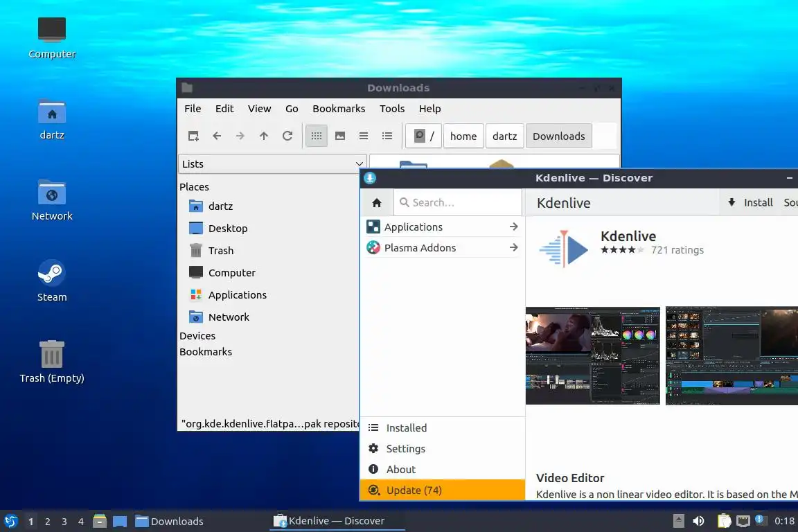798x532 pixels.
Task: Switch to thumbnail view in file manager
Action: coord(340,136)
